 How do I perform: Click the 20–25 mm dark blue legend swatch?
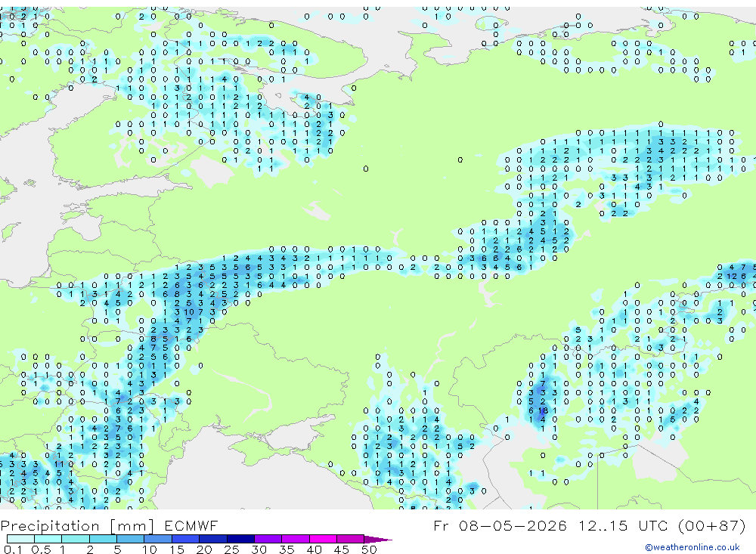coord(212,539)
